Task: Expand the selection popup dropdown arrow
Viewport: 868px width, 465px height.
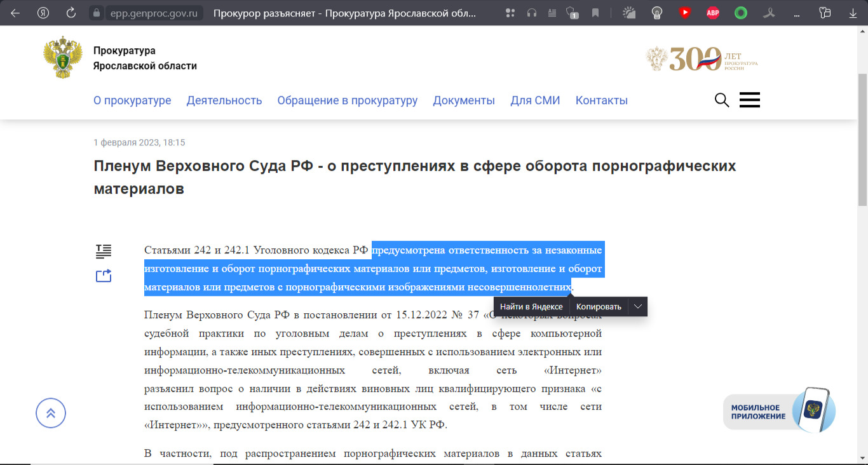Action: point(638,307)
